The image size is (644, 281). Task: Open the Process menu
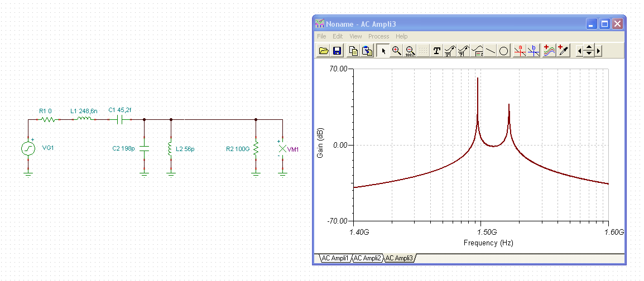click(379, 36)
